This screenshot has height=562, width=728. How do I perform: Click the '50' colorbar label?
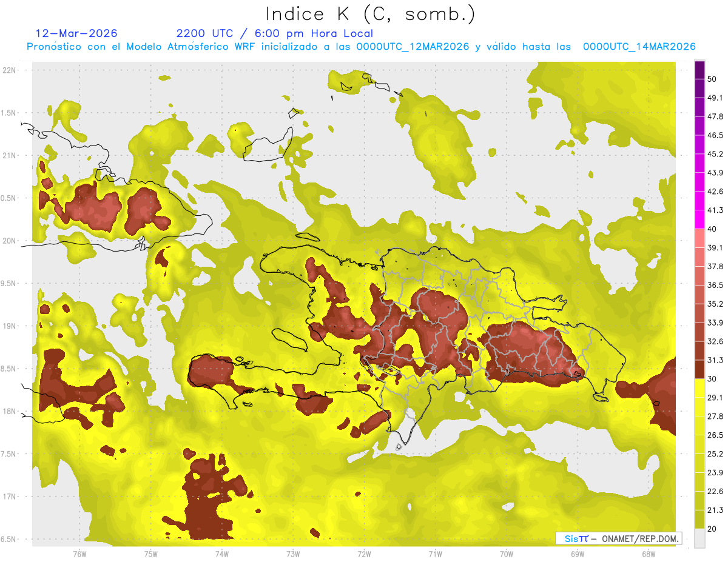[713, 80]
